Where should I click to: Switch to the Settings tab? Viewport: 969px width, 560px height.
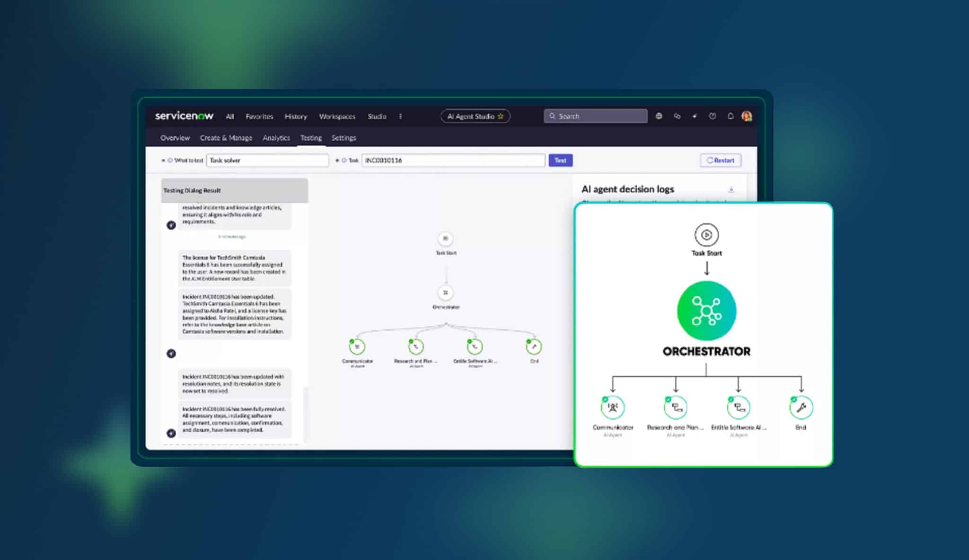(x=344, y=138)
